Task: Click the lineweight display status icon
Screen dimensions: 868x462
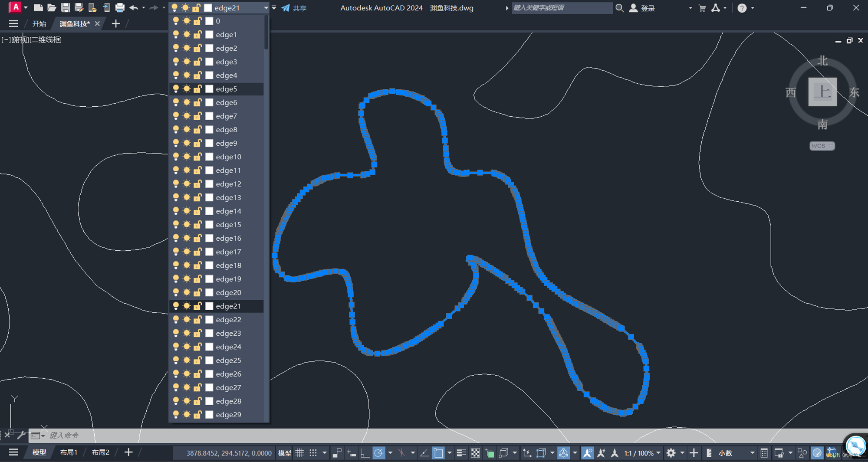Action: point(461,453)
